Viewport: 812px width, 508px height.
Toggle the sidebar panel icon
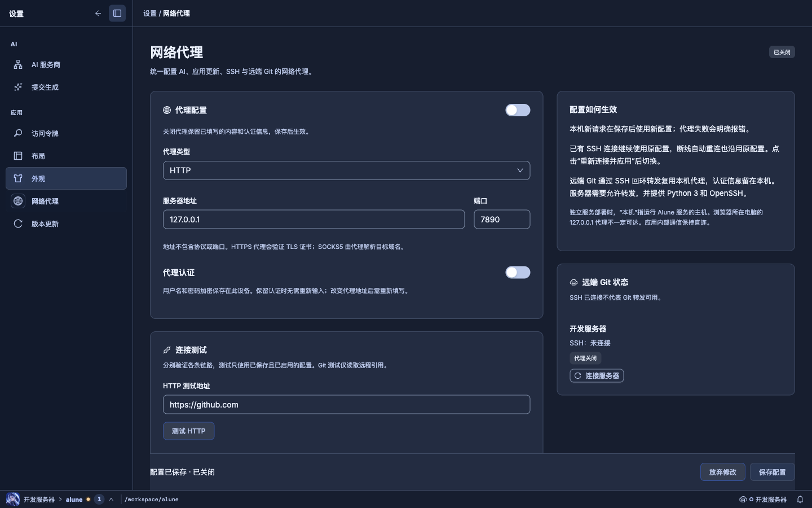point(117,13)
